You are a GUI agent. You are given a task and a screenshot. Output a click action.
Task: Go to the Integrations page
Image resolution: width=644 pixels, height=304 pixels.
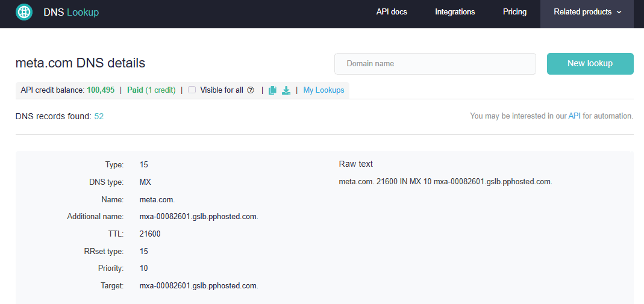click(455, 12)
